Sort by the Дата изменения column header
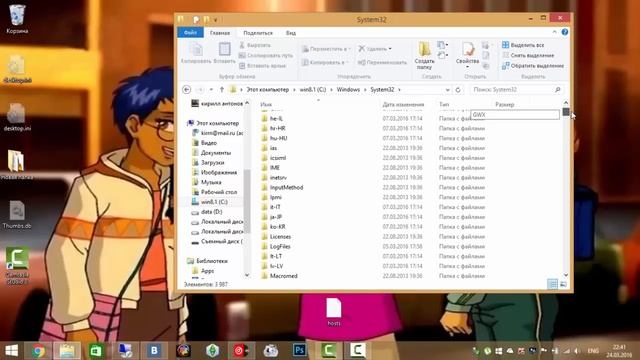Screen dimensions: 640x360 [403, 104]
